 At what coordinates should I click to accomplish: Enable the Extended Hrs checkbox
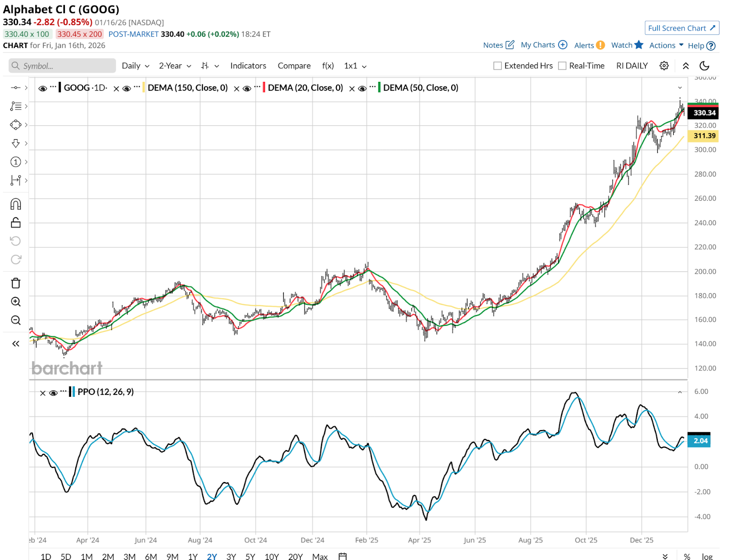click(x=497, y=66)
